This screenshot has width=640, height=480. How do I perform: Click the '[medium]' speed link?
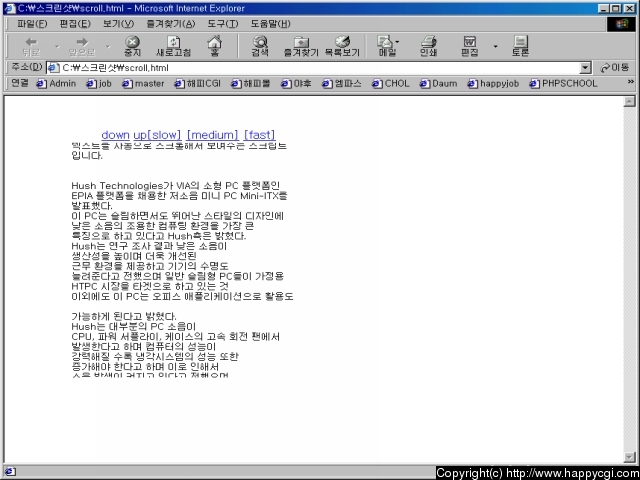tap(212, 135)
